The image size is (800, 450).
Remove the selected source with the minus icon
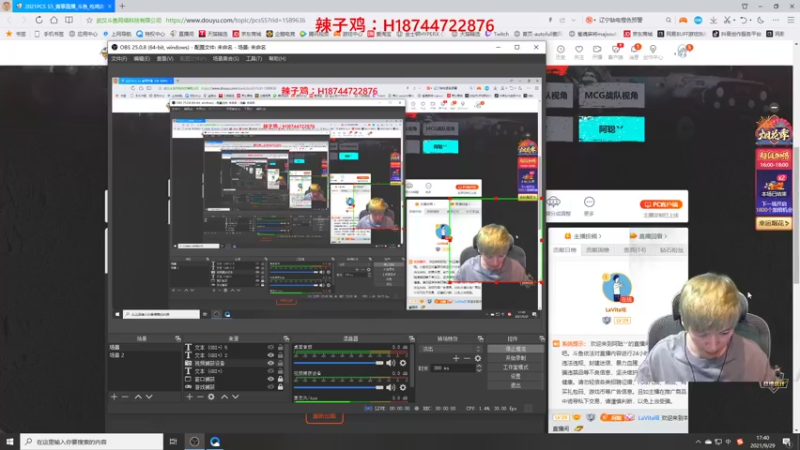coord(200,396)
